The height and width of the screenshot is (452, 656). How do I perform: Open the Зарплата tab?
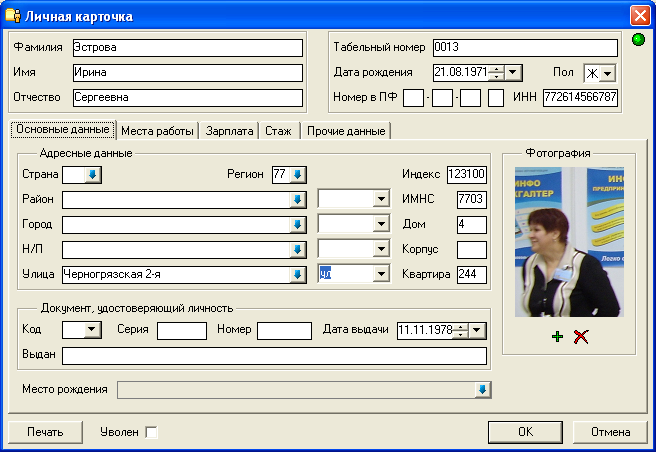tap(229, 131)
